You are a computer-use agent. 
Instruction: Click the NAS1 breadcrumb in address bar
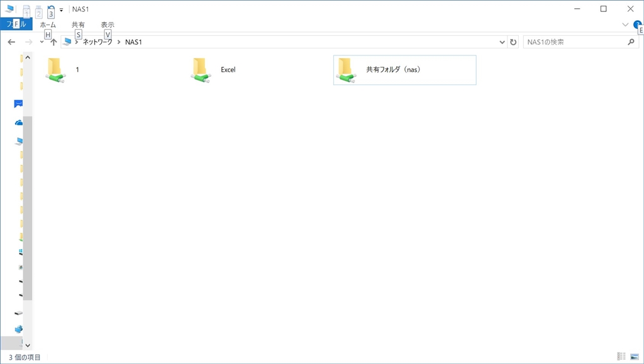pyautogui.click(x=133, y=42)
